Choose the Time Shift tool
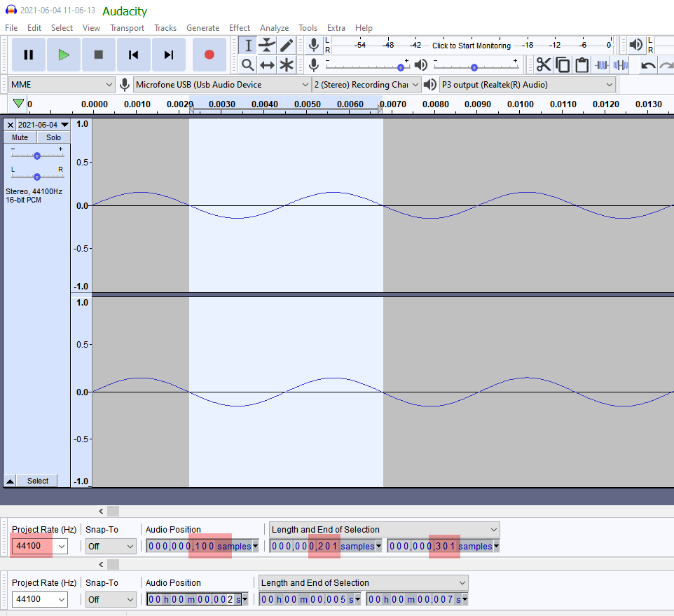 (x=267, y=64)
